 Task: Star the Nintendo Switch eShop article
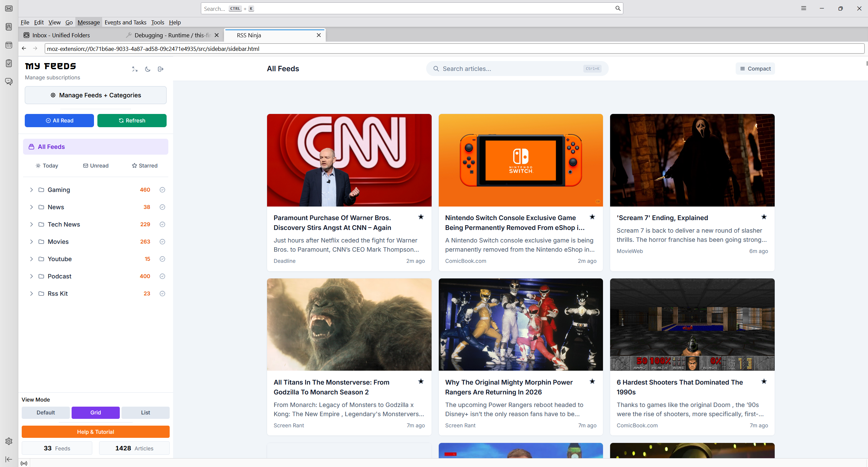coord(592,217)
